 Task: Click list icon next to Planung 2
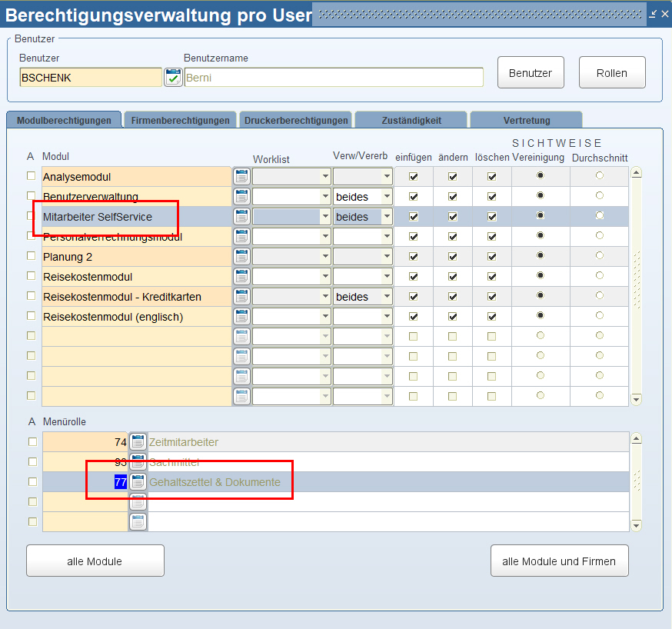(x=241, y=257)
